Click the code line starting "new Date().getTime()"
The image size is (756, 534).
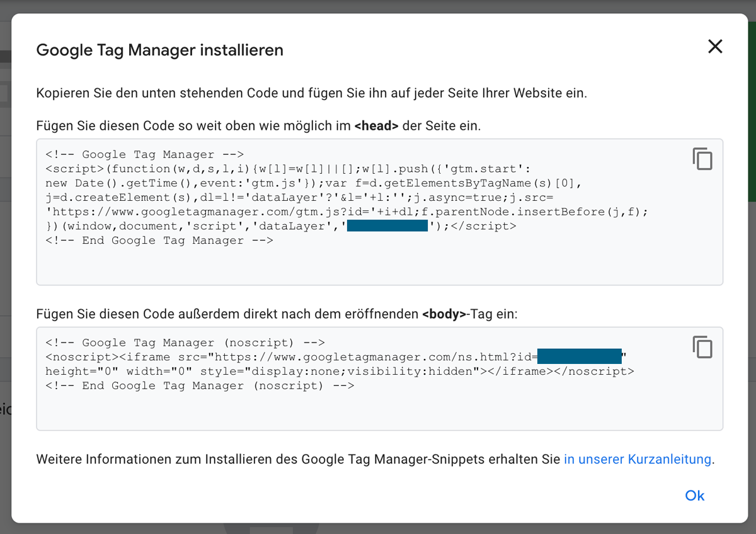click(312, 183)
